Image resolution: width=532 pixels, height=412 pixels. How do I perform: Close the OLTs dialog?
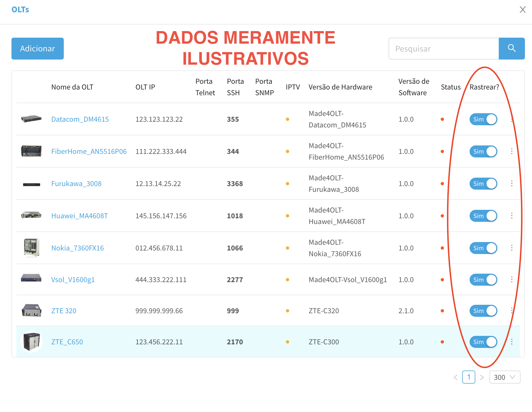(x=522, y=10)
